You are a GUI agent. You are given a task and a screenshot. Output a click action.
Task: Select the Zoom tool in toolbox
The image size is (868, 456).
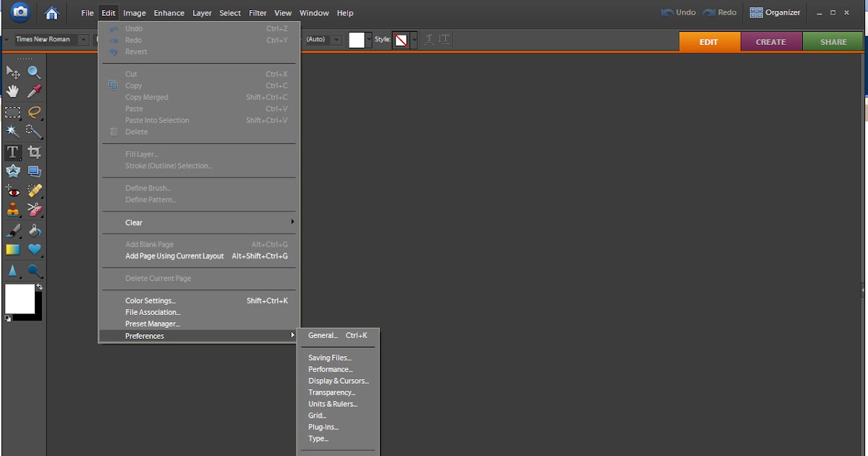(34, 72)
